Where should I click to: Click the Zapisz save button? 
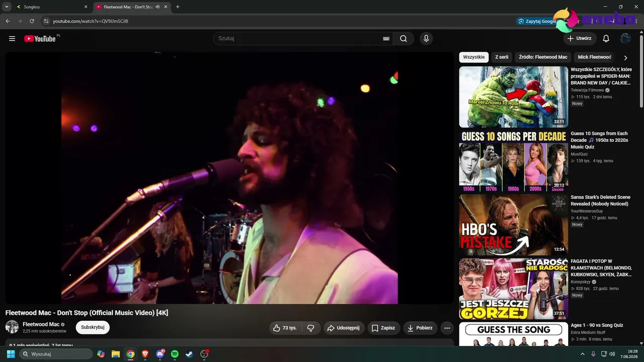click(x=384, y=328)
